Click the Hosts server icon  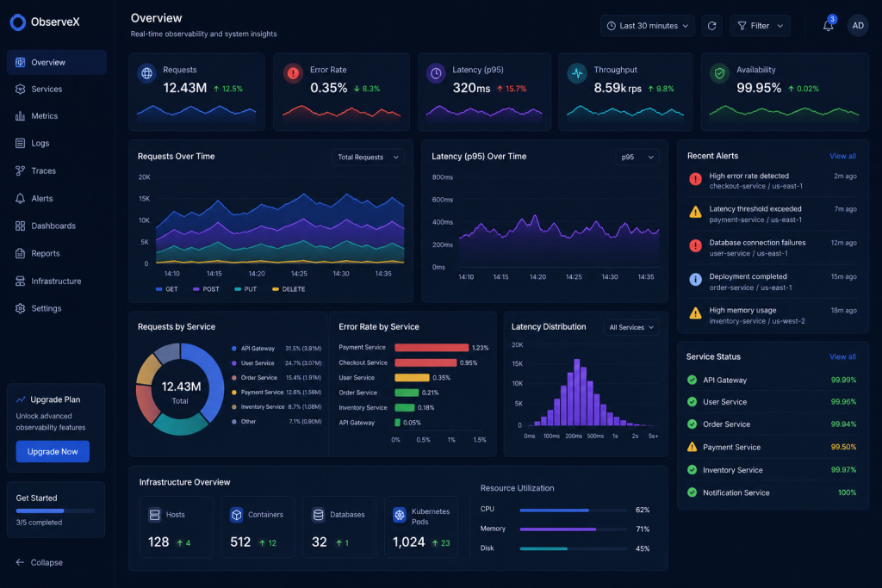[155, 514]
